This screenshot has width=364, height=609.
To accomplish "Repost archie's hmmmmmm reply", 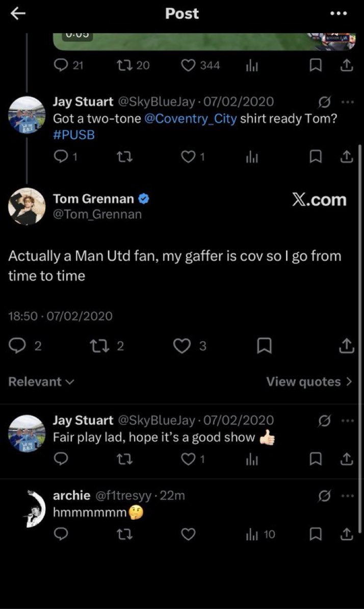I will coord(124,535).
